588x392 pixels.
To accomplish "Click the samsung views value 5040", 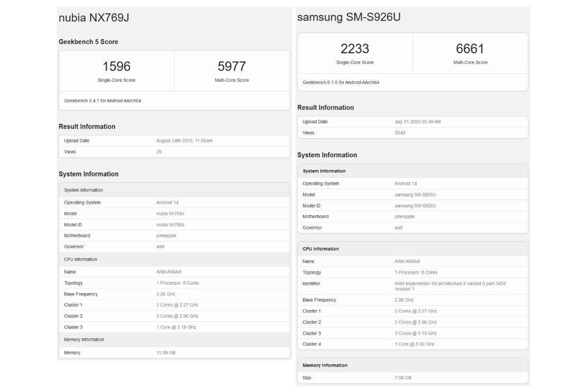I will (x=400, y=133).
